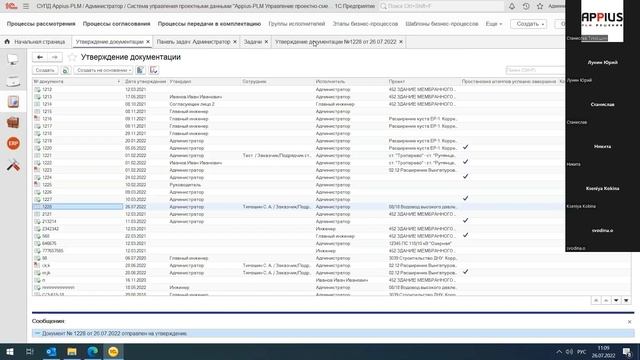Image resolution: width=640 pixels, height=360 pixels.
Task: Click the Создать button in the list toolbar
Action: (45, 70)
